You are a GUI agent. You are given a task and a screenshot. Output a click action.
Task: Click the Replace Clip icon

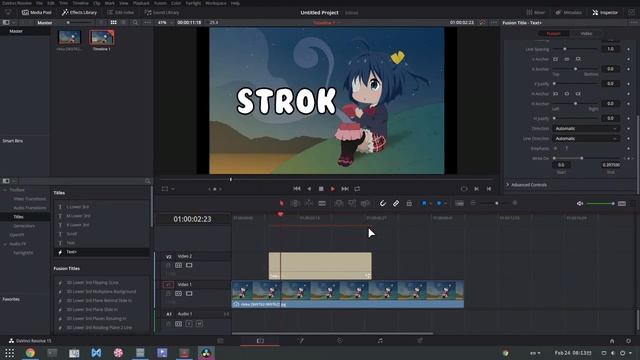pos(365,203)
